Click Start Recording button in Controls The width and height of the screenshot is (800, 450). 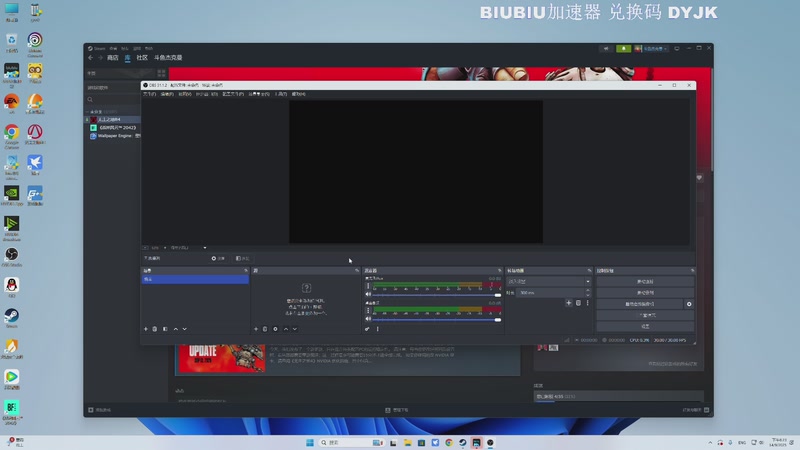point(645,293)
